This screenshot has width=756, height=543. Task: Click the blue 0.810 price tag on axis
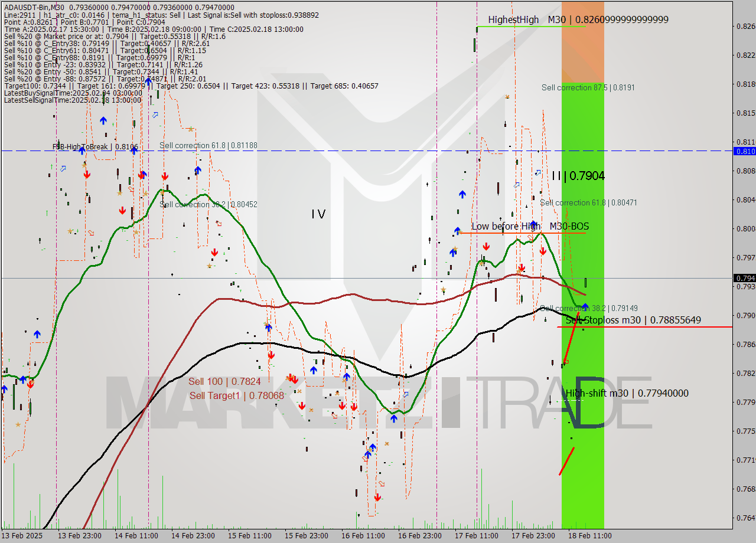pos(744,151)
